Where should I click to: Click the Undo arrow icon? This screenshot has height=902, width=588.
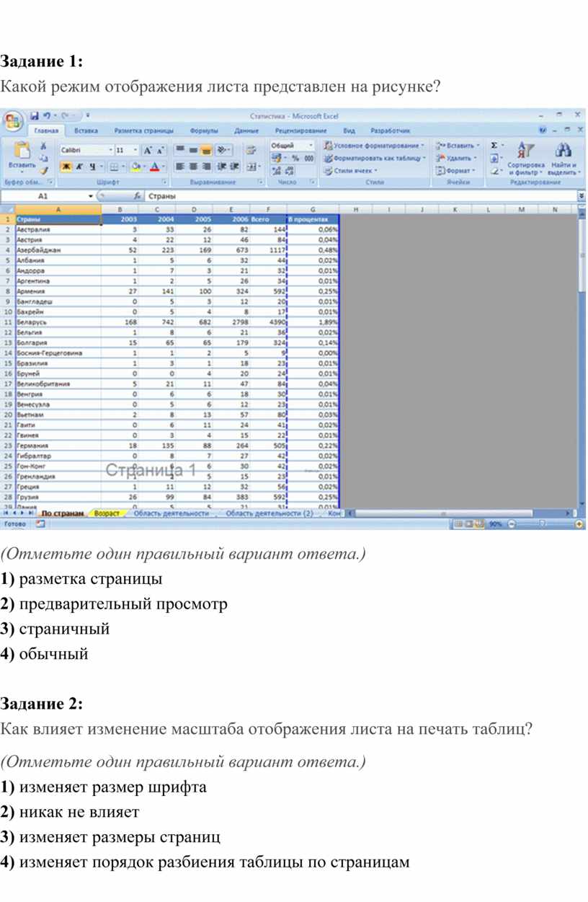(x=47, y=115)
